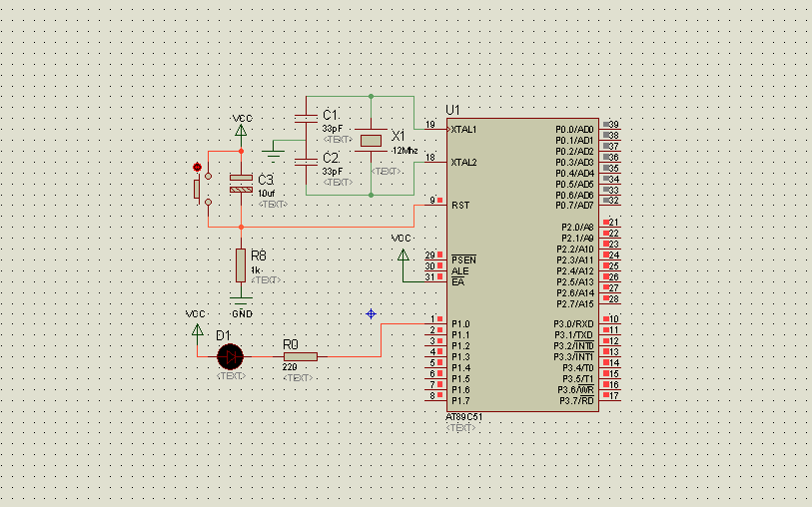Click the 12Mhz value label of X1

tap(405, 151)
